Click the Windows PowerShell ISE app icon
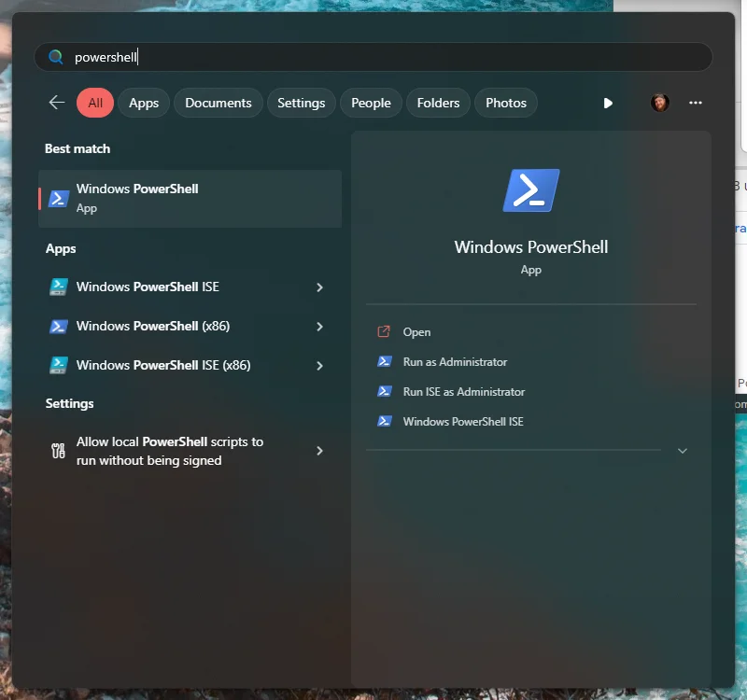The height and width of the screenshot is (700, 747). coord(59,287)
